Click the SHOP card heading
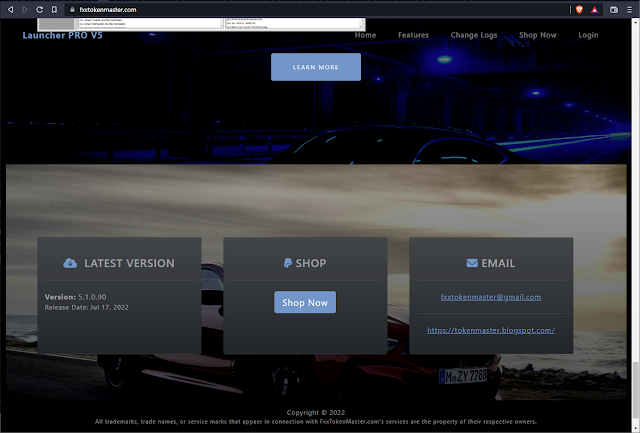The width and height of the screenshot is (640, 433). (311, 263)
